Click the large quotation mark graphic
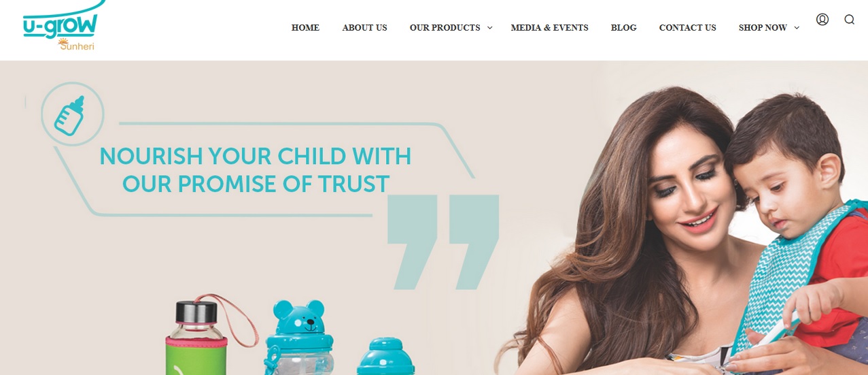Image resolution: width=868 pixels, height=375 pixels. pyautogui.click(x=443, y=242)
